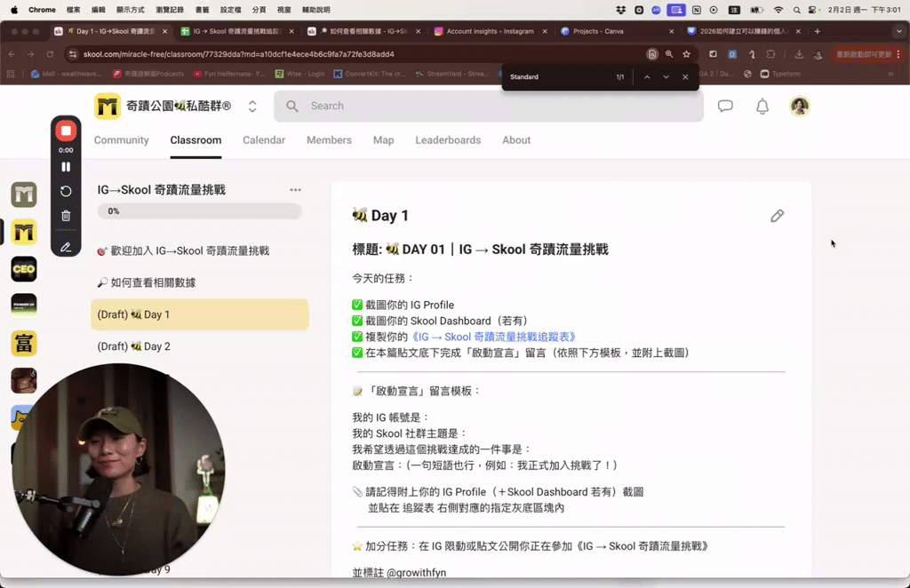Switch to the Projects - Canva tab
The width and height of the screenshot is (910, 588).
(619, 31)
